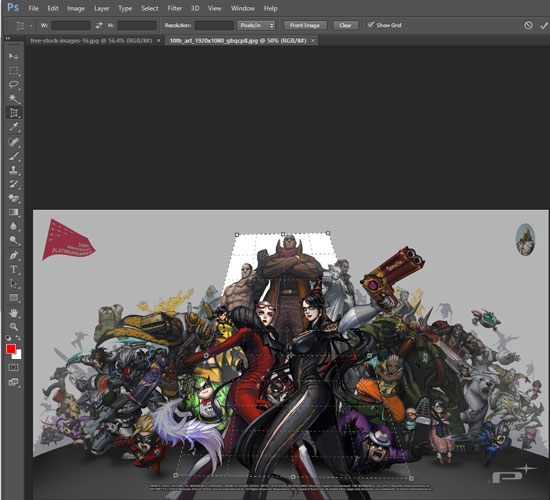
Task: Open the Window menu
Action: click(x=243, y=8)
